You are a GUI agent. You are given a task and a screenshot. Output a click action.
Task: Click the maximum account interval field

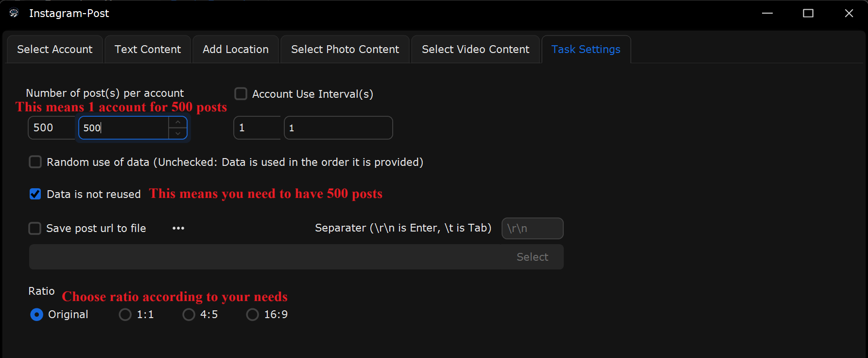coord(338,127)
